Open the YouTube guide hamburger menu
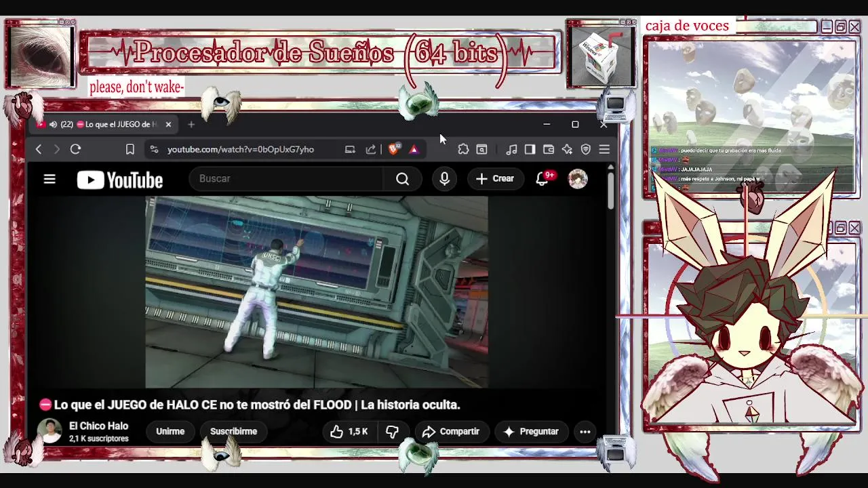868x488 pixels. [x=50, y=179]
